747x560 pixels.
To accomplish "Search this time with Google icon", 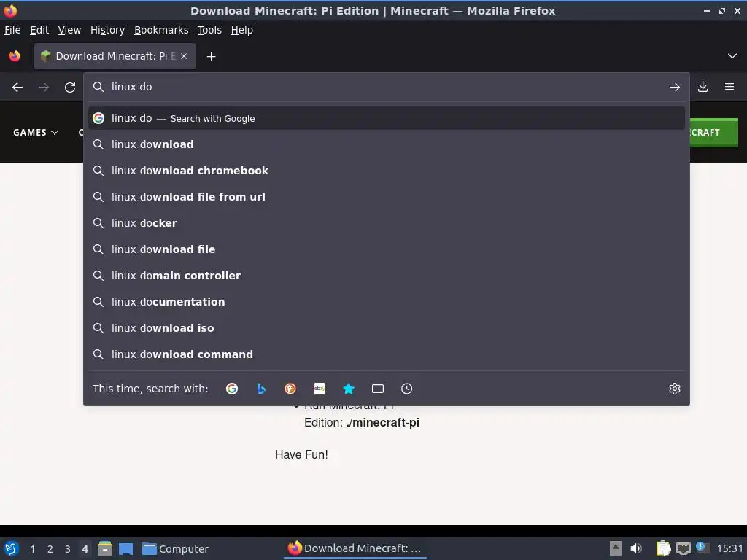I will 232,389.
